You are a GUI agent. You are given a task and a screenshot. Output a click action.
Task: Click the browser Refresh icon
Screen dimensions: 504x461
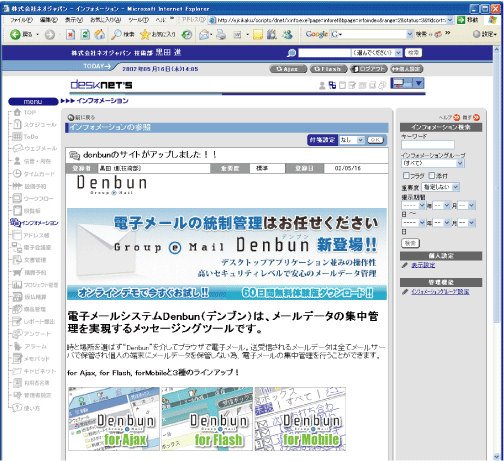click(85, 34)
